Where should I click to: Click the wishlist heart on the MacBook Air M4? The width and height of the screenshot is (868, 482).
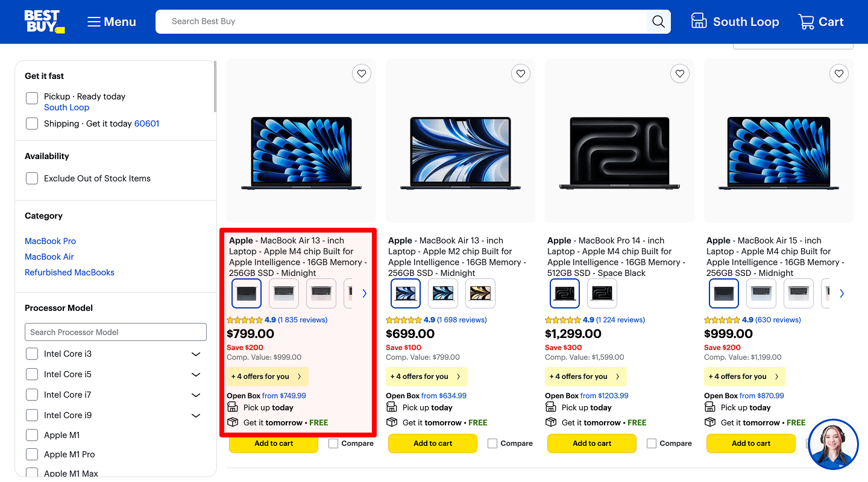pos(361,73)
